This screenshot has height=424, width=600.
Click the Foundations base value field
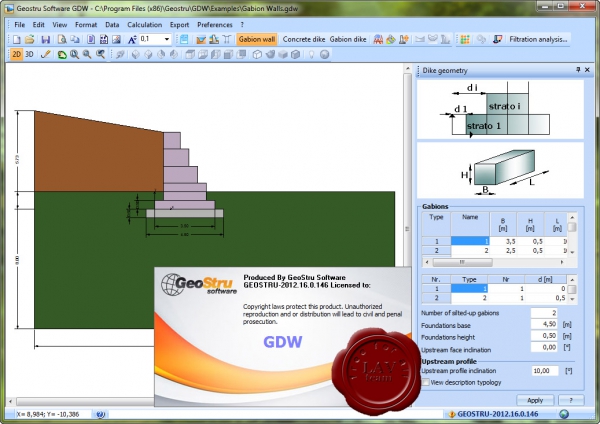point(544,324)
